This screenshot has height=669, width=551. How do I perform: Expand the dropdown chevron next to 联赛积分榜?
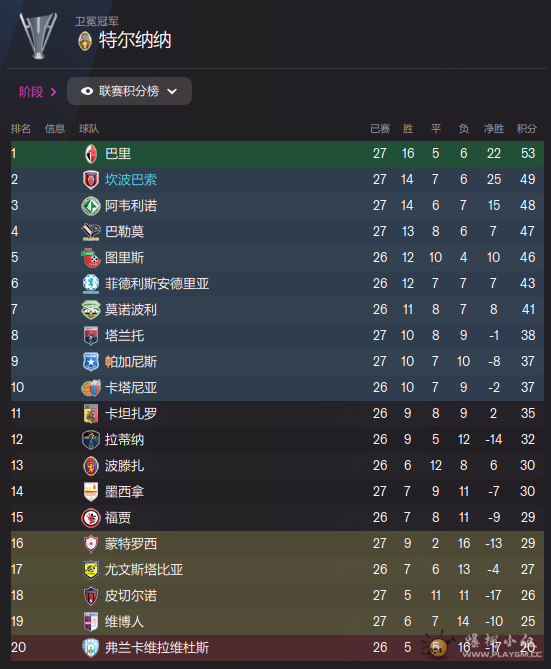tap(172, 91)
